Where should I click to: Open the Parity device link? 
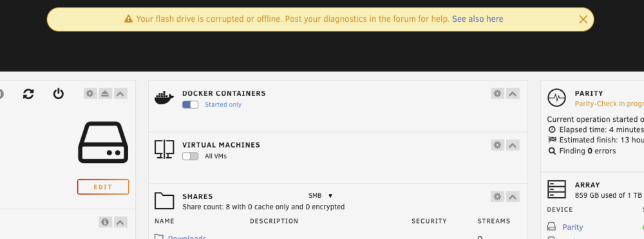(x=573, y=227)
